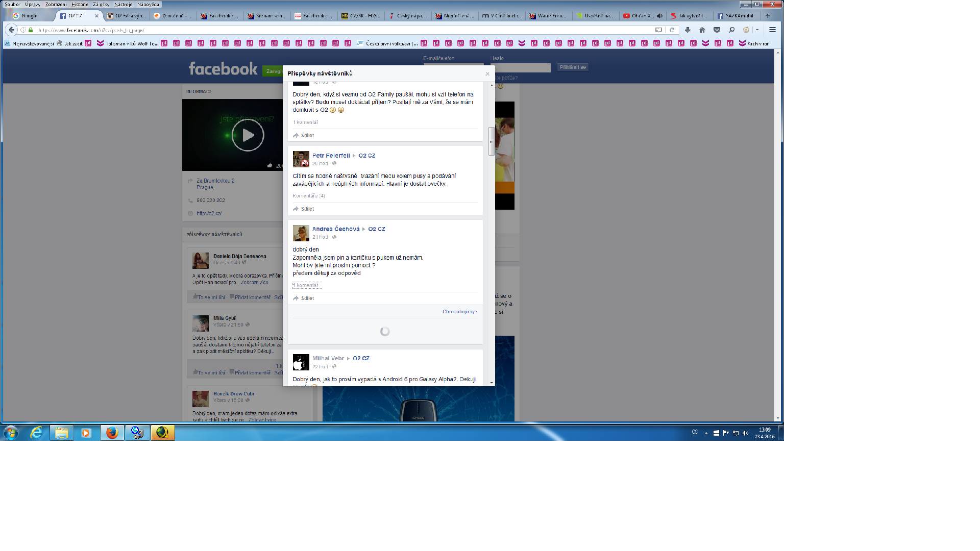Screen dimensions: 980x551
Task: Click the browser back arrow button
Action: pos(12,30)
